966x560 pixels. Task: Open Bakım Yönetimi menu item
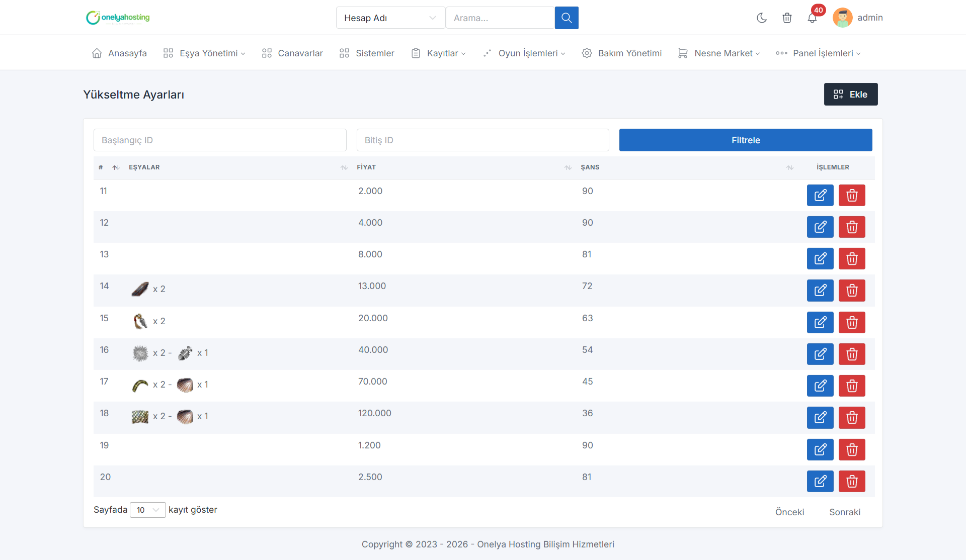click(x=622, y=53)
